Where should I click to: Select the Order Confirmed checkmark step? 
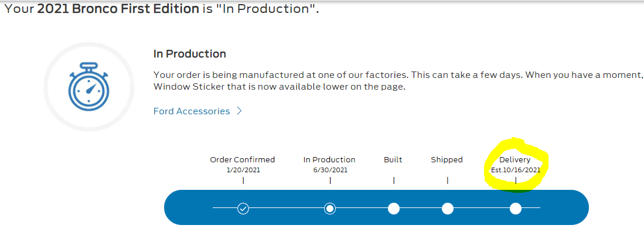coord(243,209)
